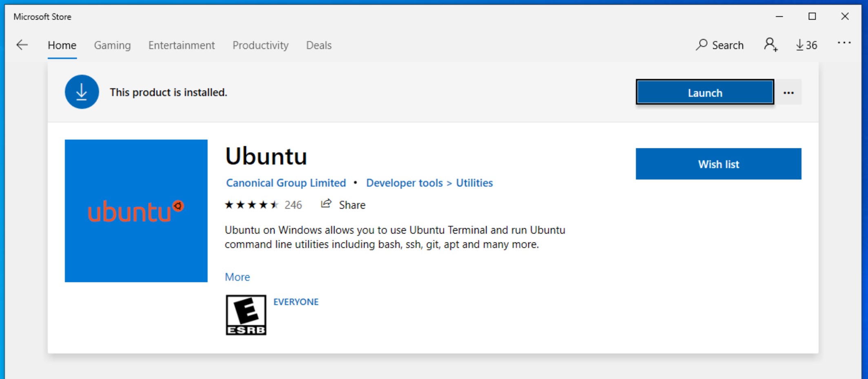This screenshot has width=868, height=379.
Task: Go back with the arrow icon
Action: point(22,45)
